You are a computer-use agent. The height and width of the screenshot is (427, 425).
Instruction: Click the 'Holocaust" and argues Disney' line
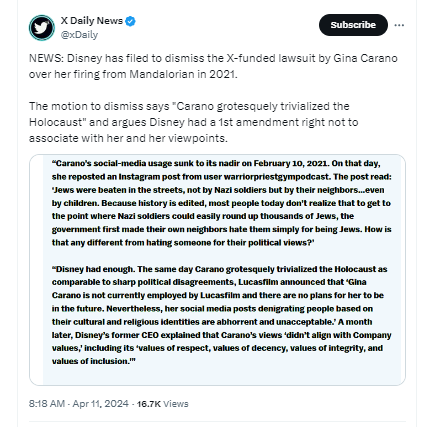click(194, 122)
